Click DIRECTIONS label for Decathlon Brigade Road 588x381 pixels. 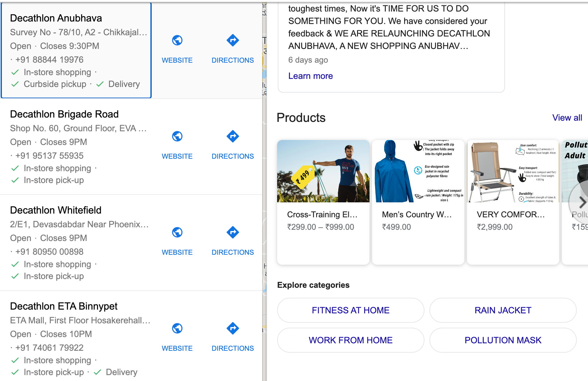[x=233, y=156]
